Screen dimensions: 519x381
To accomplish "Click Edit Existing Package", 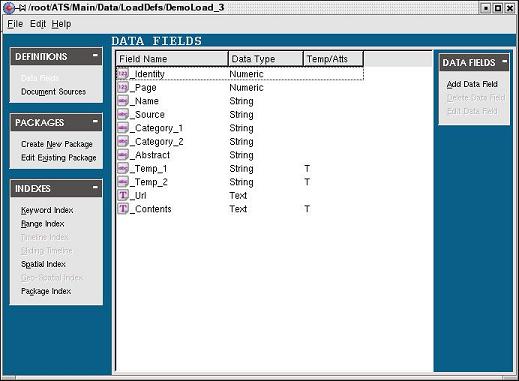I will tap(59, 158).
